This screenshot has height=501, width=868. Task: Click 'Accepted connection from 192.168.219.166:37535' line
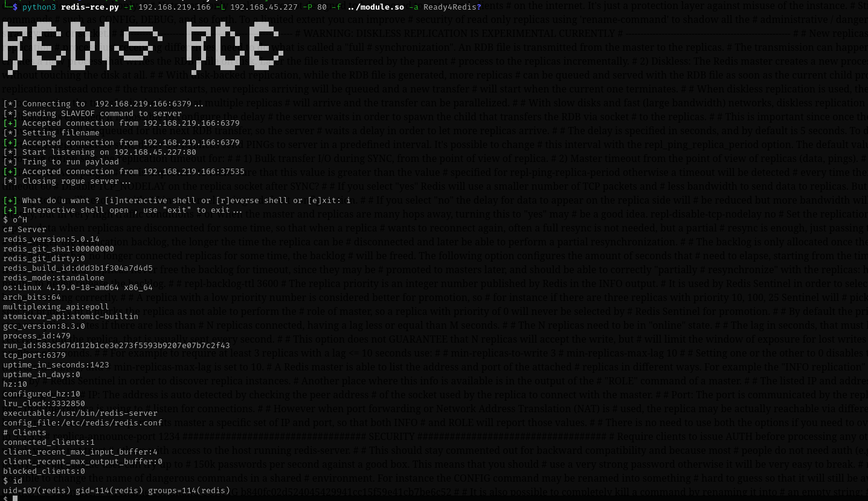(x=124, y=172)
